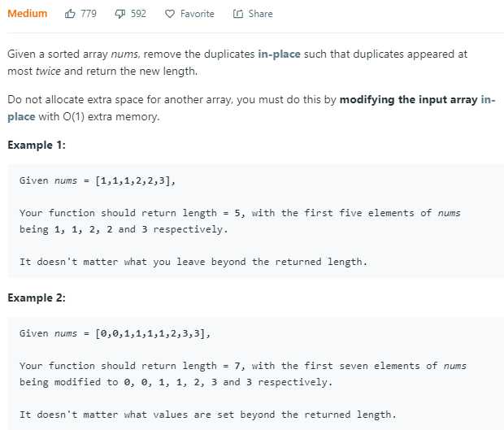Click the nums = [0,0,1,1,1,1,2,3,3] code line
504x430 pixels.
(115, 333)
